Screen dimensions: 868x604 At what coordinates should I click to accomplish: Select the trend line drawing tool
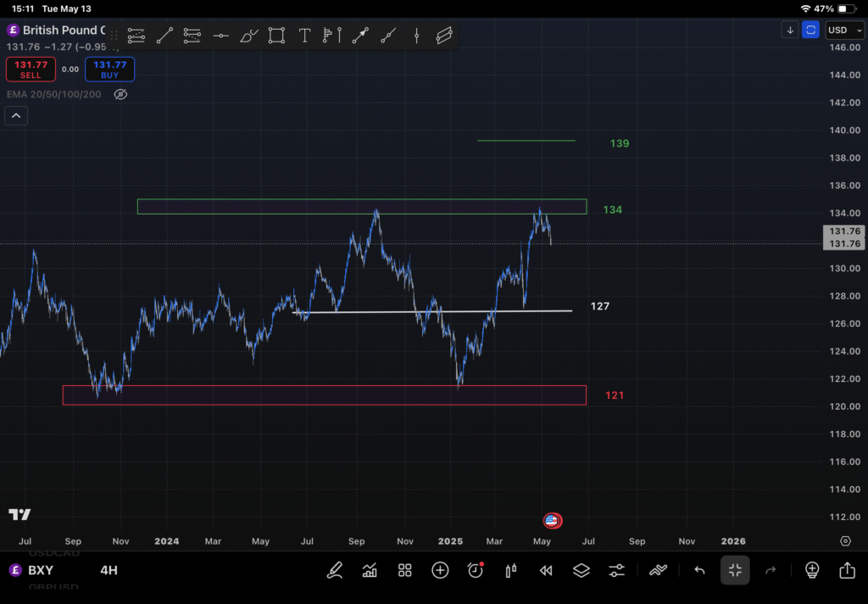pyautogui.click(x=164, y=36)
